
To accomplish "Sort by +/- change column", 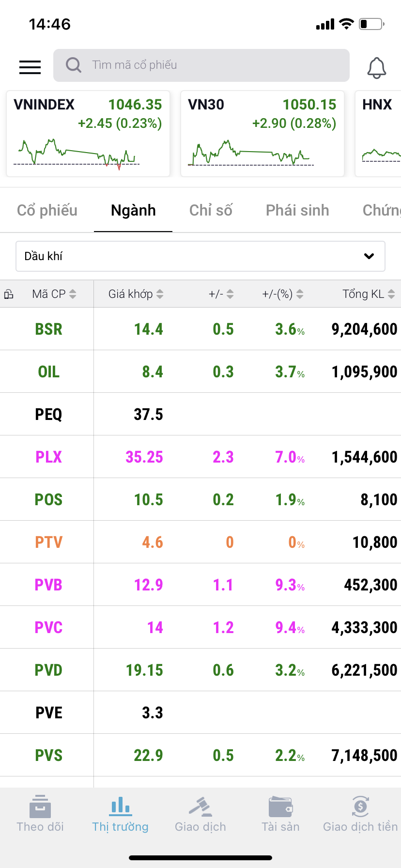I will (x=221, y=294).
